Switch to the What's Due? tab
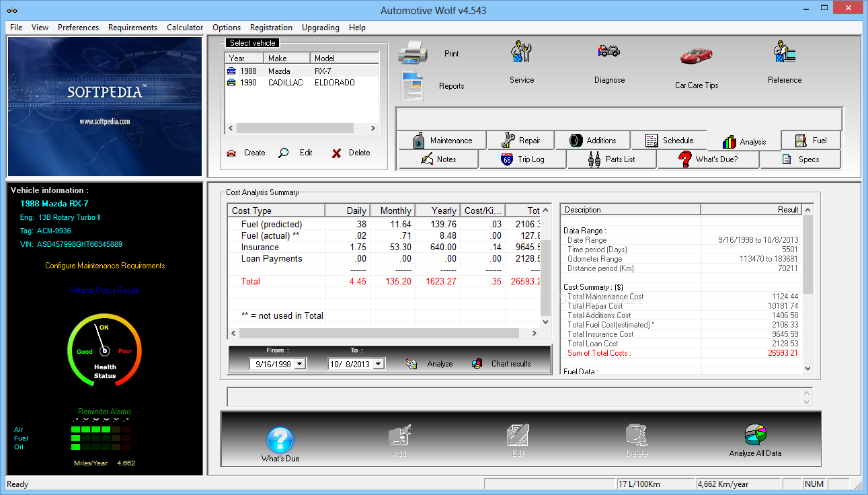This screenshot has height=495, width=868. (708, 159)
